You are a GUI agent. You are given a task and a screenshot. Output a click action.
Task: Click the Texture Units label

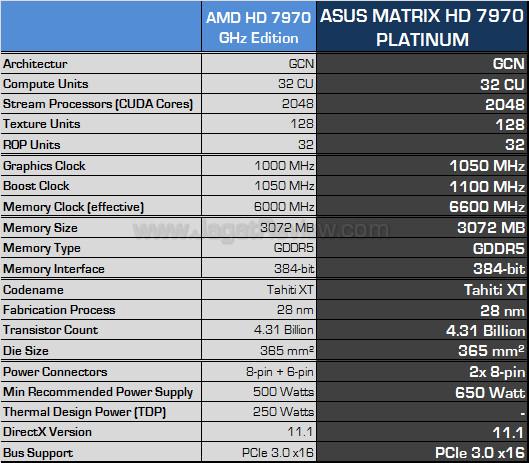tap(41, 124)
